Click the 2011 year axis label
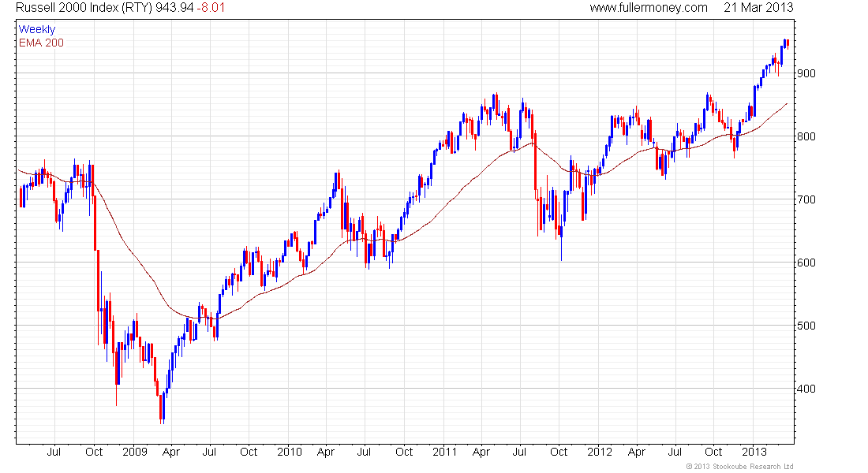 (444, 452)
